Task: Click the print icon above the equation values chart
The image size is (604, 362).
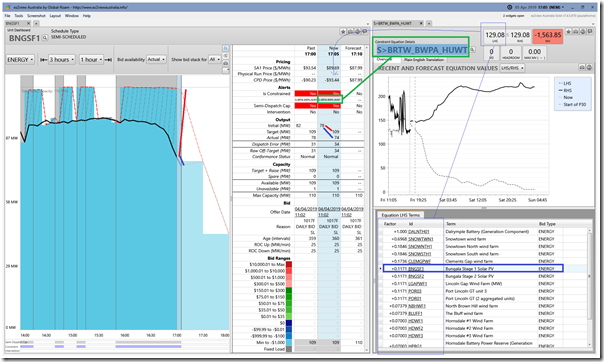Action: coord(589,68)
